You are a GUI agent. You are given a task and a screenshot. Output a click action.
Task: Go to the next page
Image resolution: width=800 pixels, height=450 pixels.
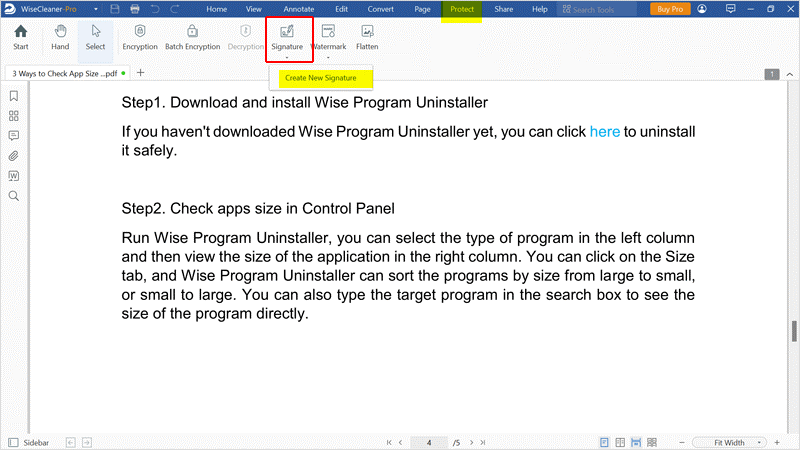coord(471,442)
